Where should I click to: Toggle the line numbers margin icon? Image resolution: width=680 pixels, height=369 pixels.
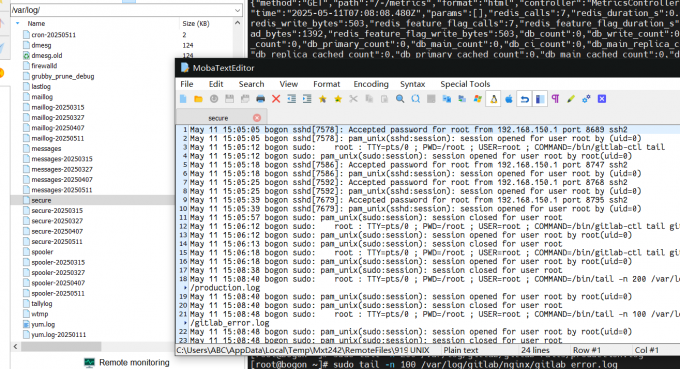point(540,99)
